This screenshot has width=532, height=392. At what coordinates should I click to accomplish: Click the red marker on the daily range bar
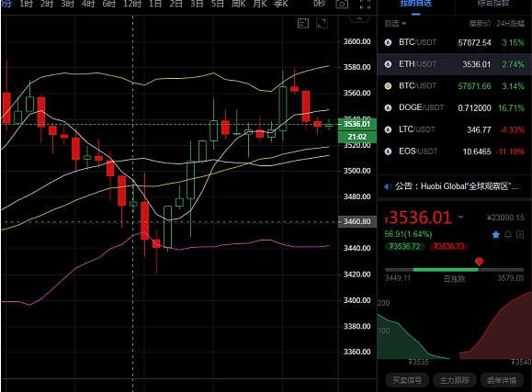tap(479, 261)
